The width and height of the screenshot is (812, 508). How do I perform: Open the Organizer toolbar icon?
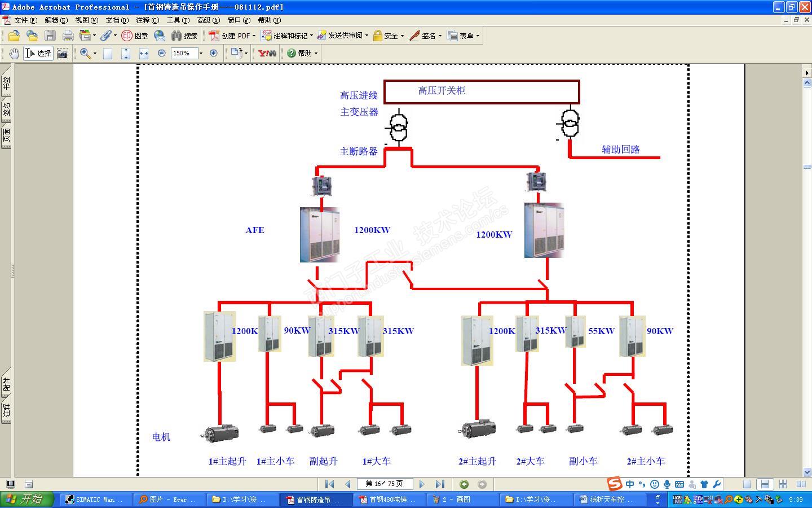point(85,36)
